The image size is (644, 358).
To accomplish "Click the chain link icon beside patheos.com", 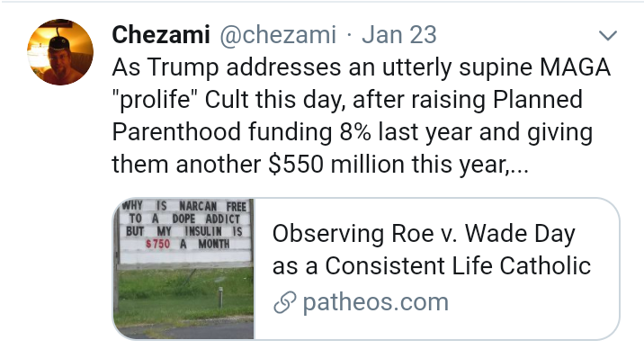I will tap(284, 302).
